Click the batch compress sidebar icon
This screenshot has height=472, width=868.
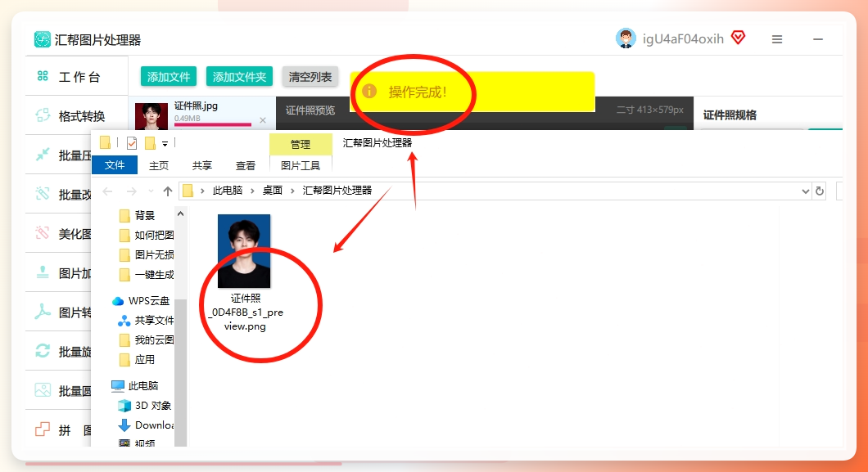(43, 155)
